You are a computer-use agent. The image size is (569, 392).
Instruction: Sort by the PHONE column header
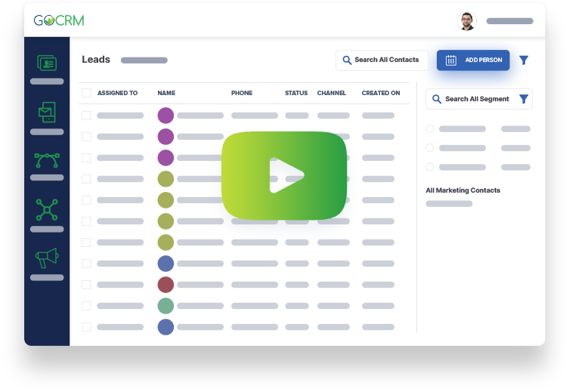coord(242,93)
